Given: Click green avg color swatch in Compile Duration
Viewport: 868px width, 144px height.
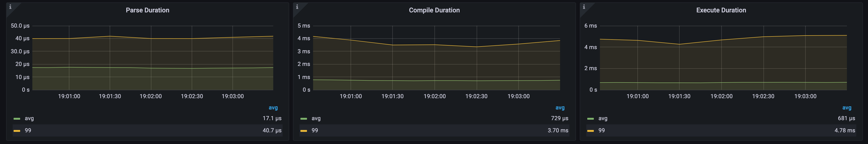Looking at the screenshot, I should point(304,119).
